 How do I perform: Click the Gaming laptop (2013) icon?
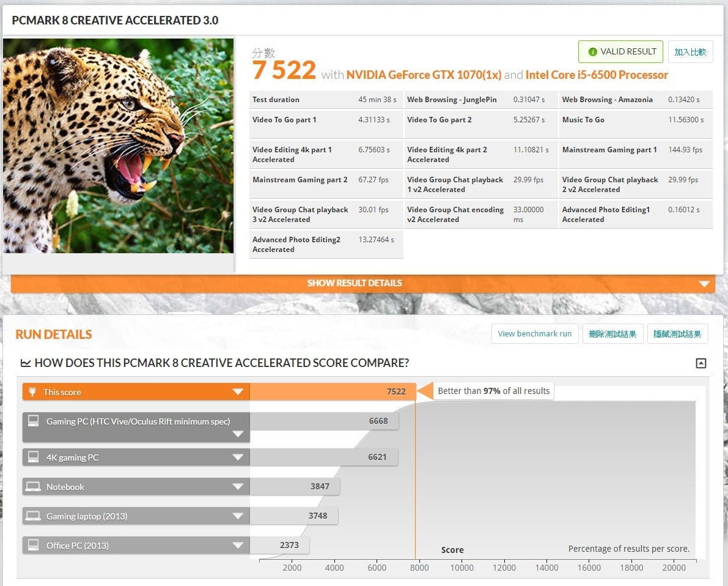point(33,516)
